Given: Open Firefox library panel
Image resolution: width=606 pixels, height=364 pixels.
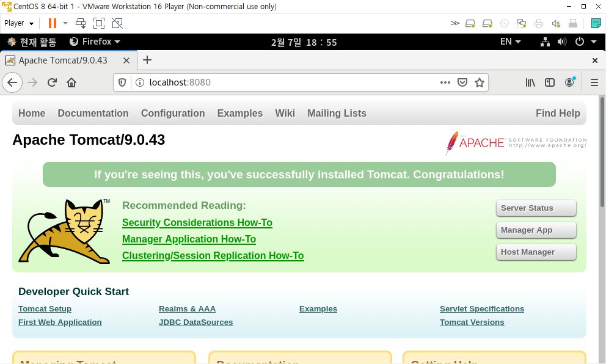Looking at the screenshot, I should coord(530,82).
